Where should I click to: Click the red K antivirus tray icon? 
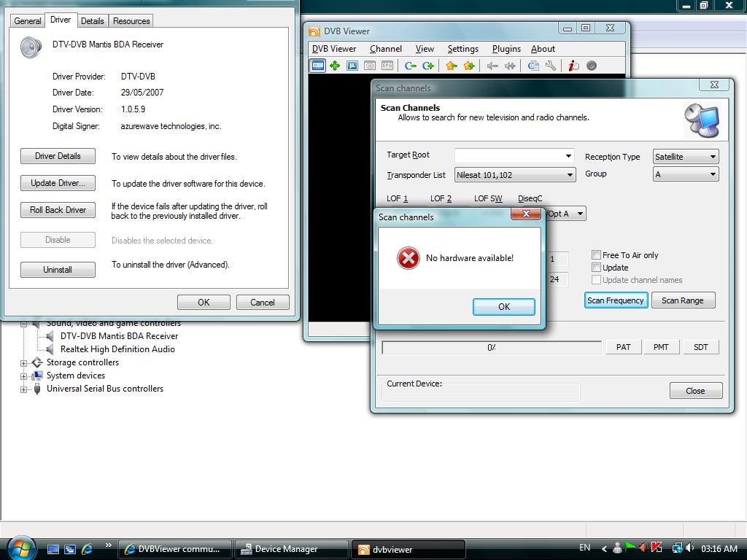(657, 548)
